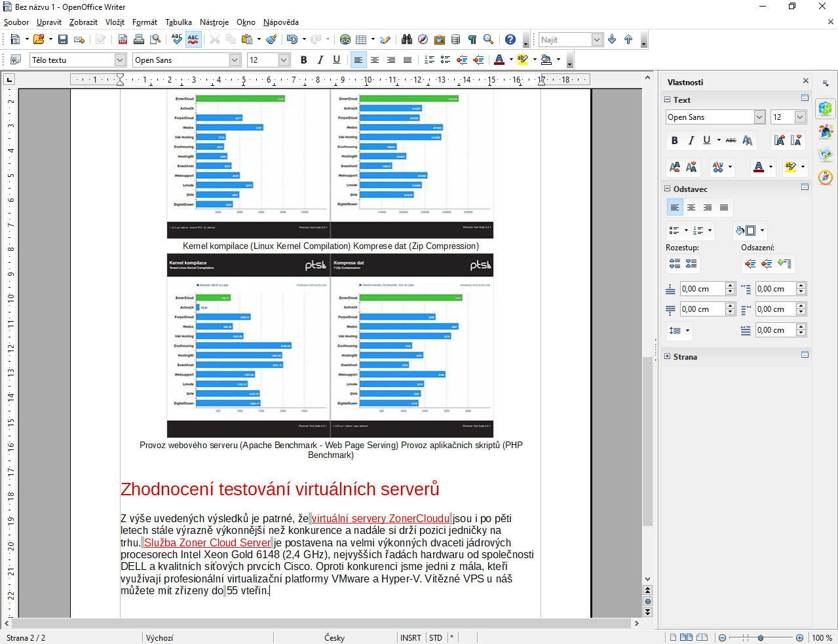Expand the Strana section in the sidebar
The width and height of the screenshot is (838, 644).
pos(668,357)
